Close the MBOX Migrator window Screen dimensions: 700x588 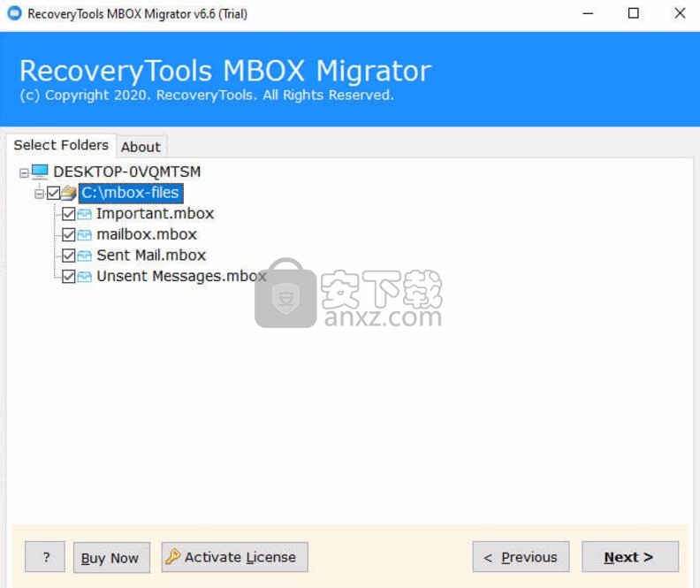point(680,13)
